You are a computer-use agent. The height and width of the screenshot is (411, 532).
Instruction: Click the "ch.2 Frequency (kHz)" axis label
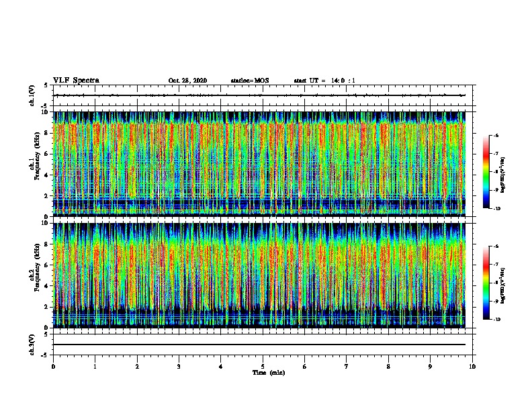tap(36, 267)
